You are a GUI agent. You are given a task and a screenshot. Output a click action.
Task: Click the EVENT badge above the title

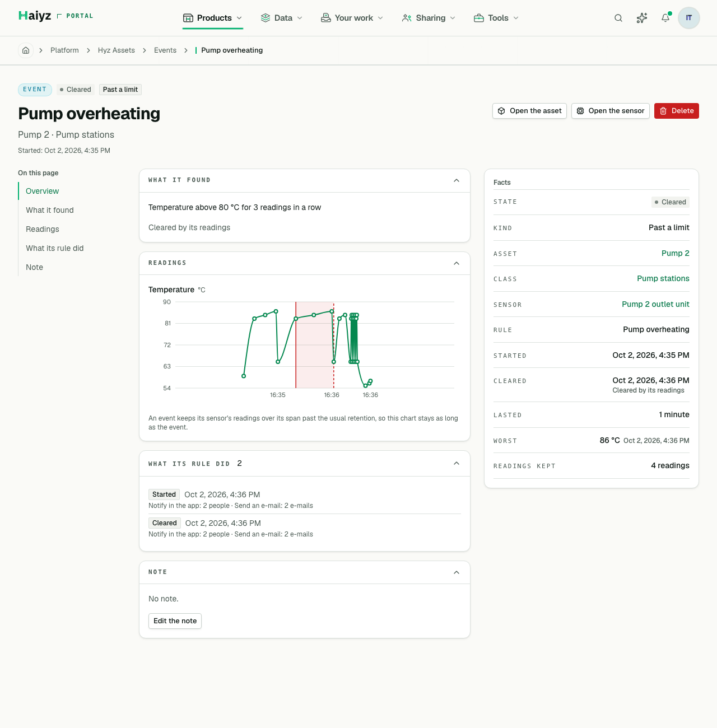coord(35,90)
